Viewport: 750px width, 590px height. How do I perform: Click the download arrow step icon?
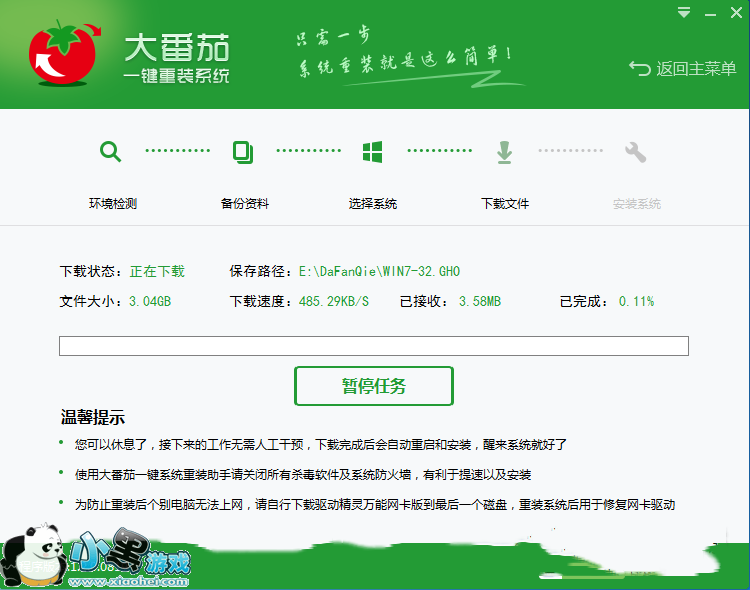point(504,152)
